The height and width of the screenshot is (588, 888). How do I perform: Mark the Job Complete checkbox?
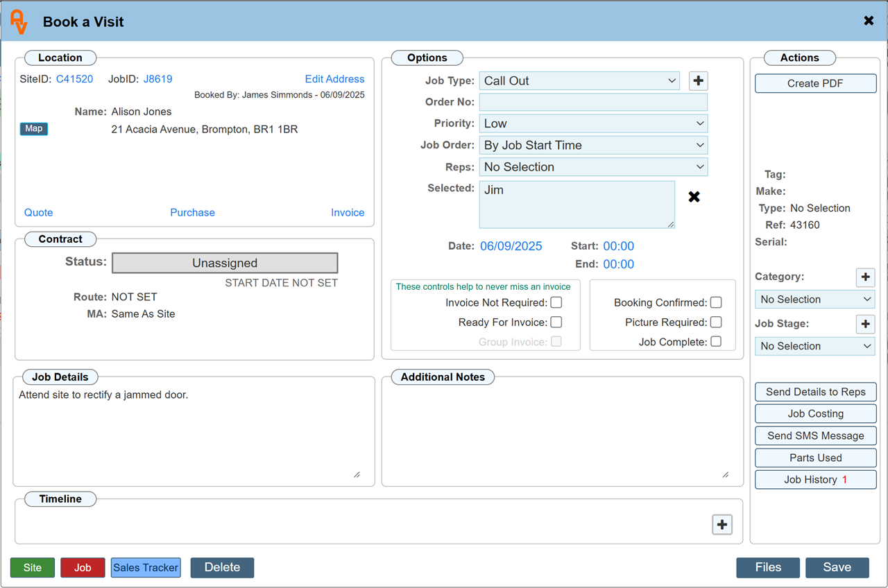[716, 342]
